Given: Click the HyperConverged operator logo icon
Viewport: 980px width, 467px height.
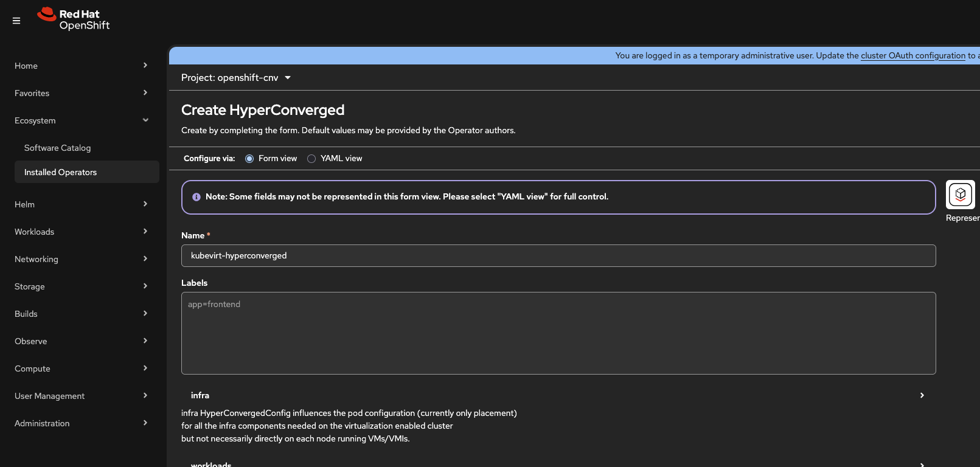Looking at the screenshot, I should 960,195.
